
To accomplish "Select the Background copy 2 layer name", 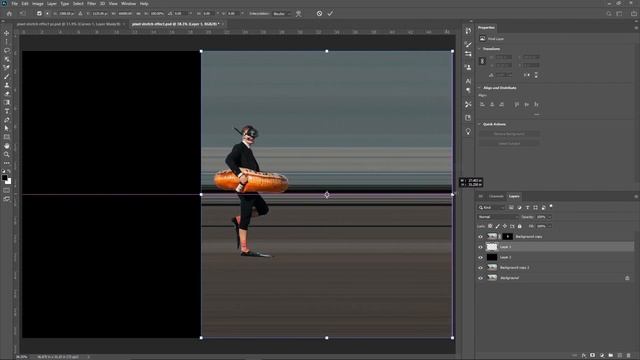I will coord(515,268).
